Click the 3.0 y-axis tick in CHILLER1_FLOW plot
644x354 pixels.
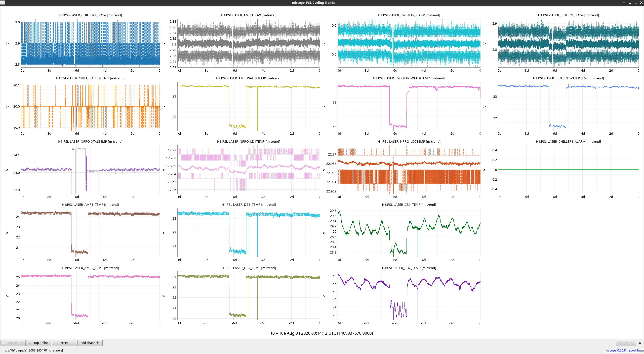pos(17,22)
